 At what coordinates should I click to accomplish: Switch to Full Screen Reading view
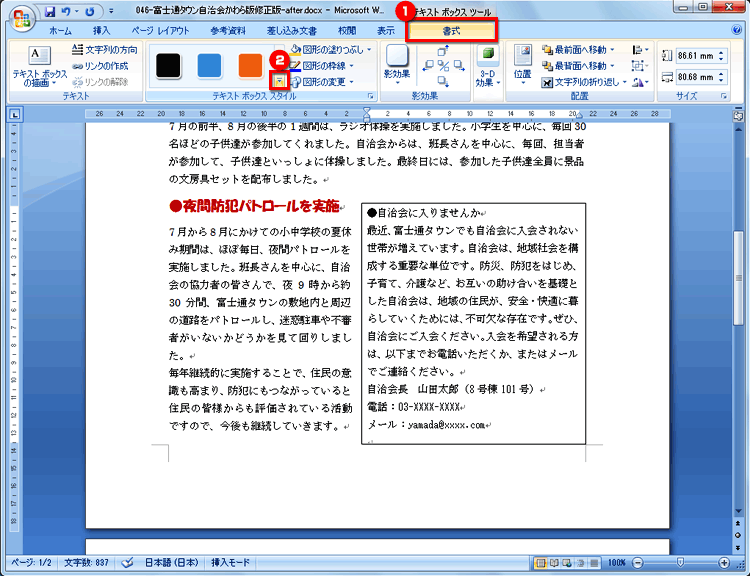coord(554,563)
